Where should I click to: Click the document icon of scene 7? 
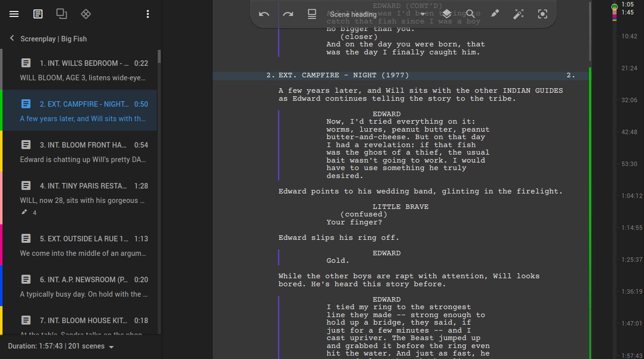click(x=26, y=321)
